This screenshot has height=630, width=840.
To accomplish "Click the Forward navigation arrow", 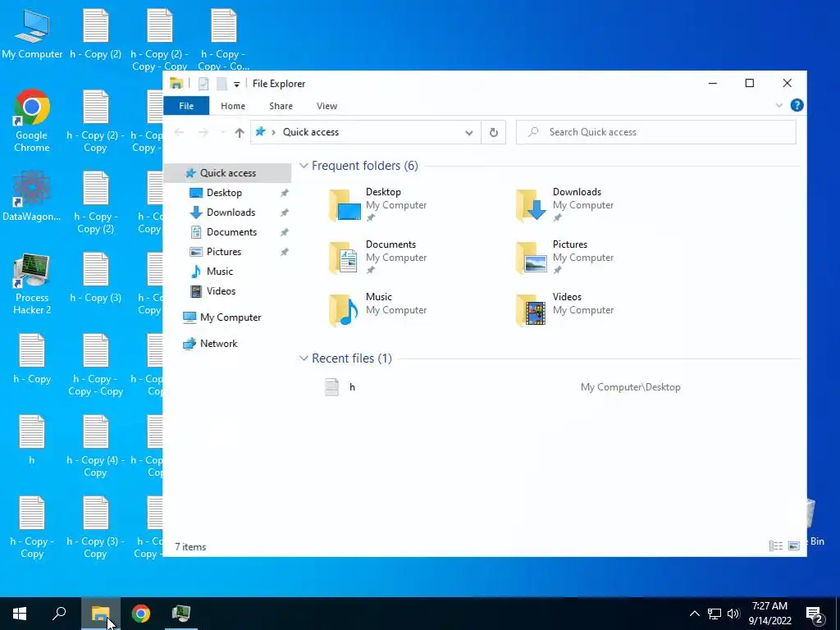I will [203, 132].
